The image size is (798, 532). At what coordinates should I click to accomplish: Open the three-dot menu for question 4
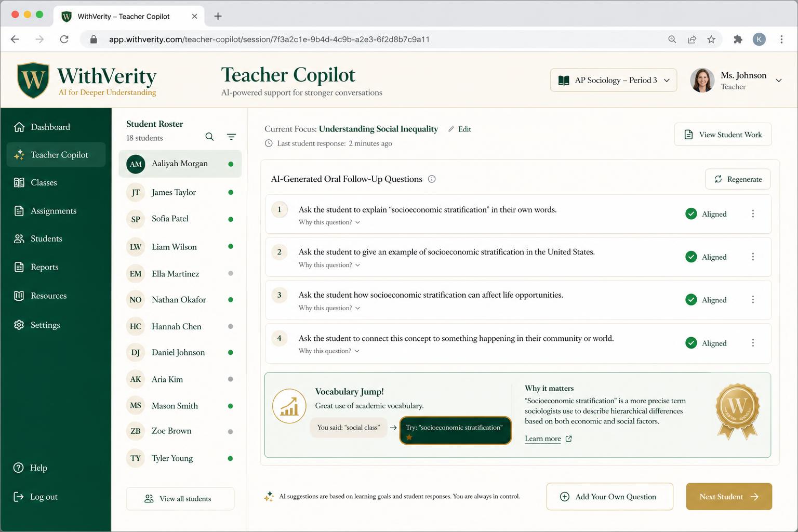[x=753, y=343]
